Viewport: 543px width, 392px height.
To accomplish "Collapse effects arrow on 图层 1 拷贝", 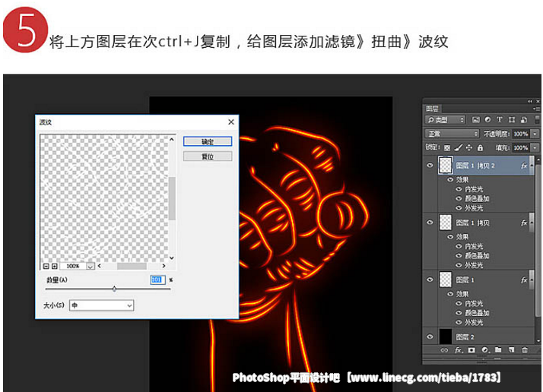I will (x=532, y=223).
